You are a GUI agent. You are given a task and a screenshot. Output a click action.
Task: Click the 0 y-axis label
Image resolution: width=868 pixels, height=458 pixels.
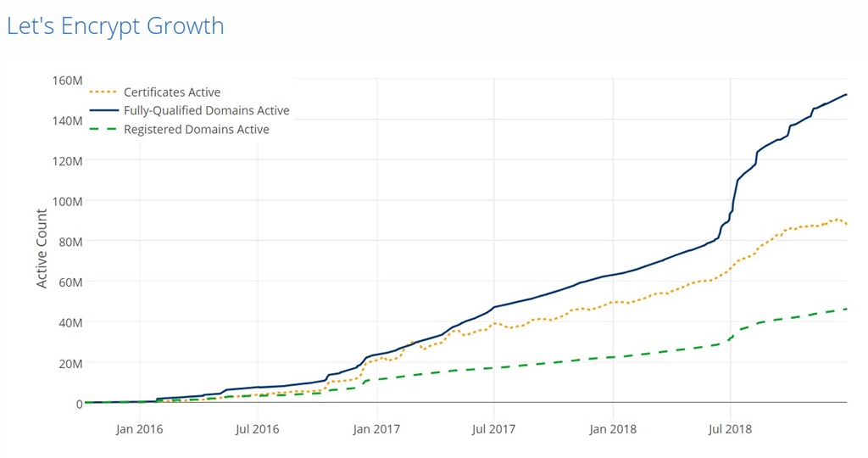(x=79, y=405)
